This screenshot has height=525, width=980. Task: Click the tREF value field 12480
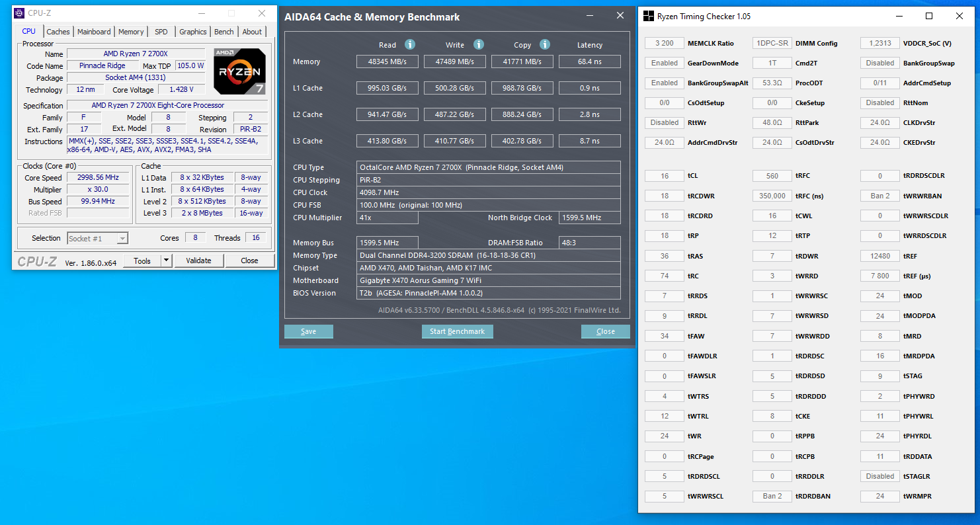coord(880,256)
